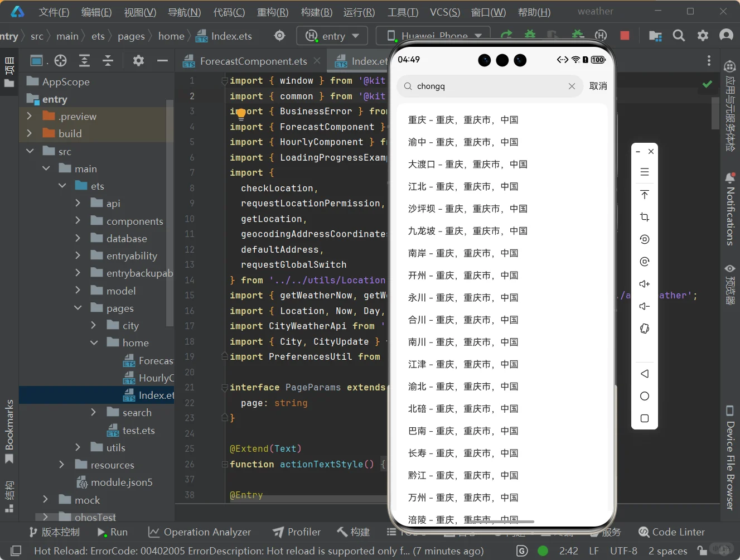
Task: Click the green checkmark inspection indicator
Action: (x=707, y=84)
